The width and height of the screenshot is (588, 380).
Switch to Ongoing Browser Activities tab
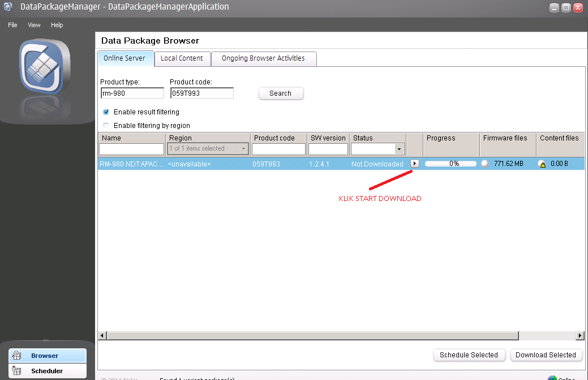[263, 58]
